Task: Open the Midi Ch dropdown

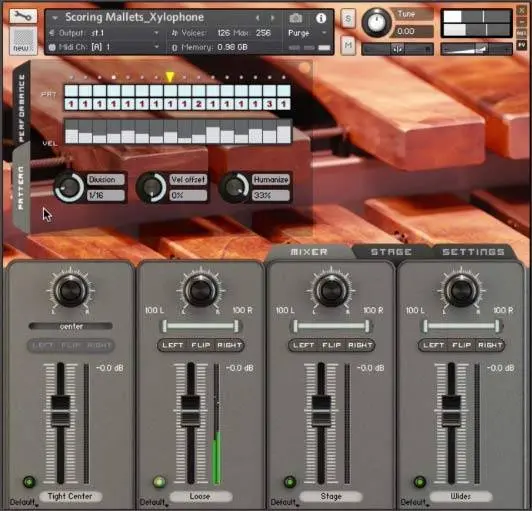Action: coord(103,47)
